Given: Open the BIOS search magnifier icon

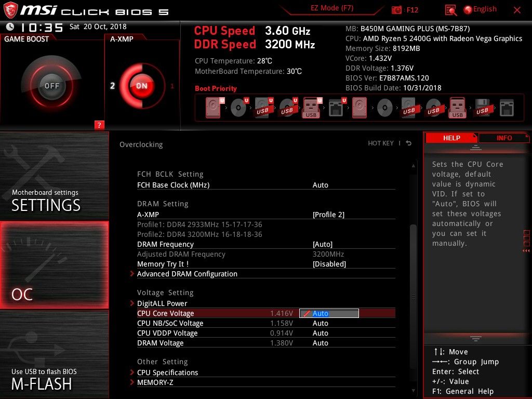Looking at the screenshot, I should pyautogui.click(x=450, y=10).
